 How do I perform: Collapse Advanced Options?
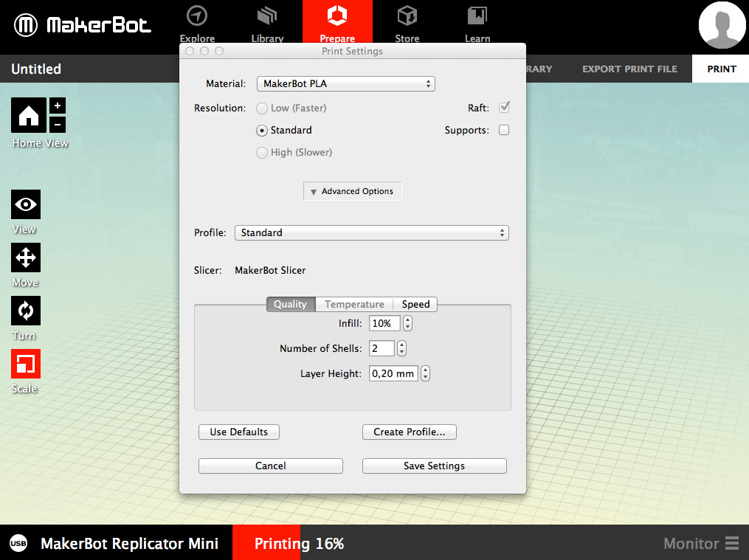tap(353, 191)
